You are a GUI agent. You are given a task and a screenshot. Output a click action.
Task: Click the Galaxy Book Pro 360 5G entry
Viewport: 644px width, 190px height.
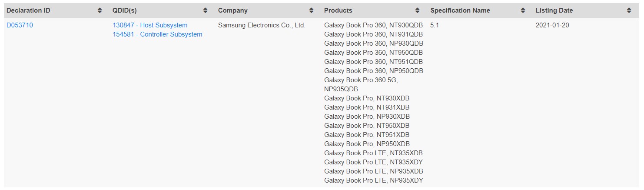click(361, 80)
